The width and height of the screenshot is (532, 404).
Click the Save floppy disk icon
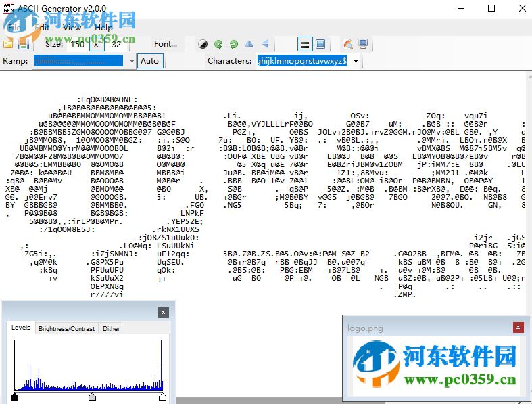[x=24, y=44]
